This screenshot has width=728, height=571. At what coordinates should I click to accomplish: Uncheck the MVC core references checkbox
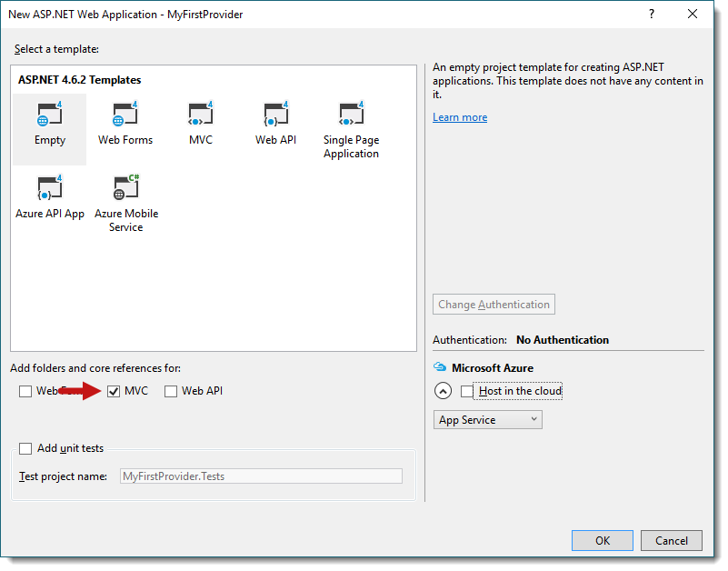coord(114,392)
